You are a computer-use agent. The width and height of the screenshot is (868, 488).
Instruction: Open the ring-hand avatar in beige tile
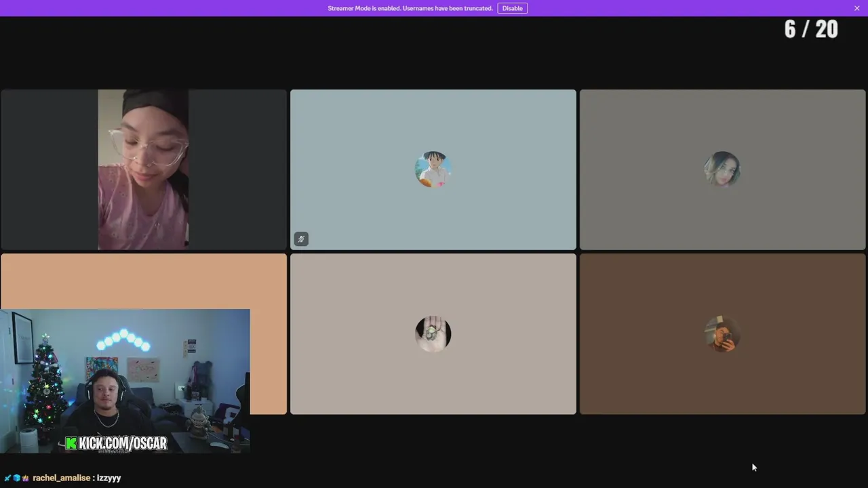(433, 333)
